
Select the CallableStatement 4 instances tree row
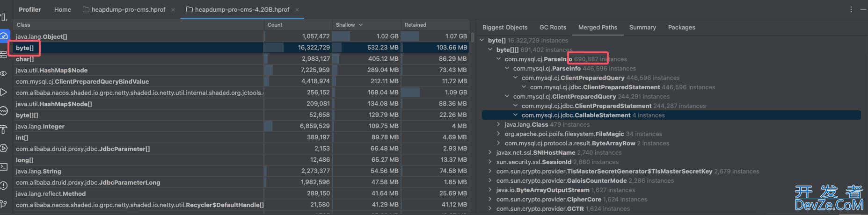click(671, 115)
